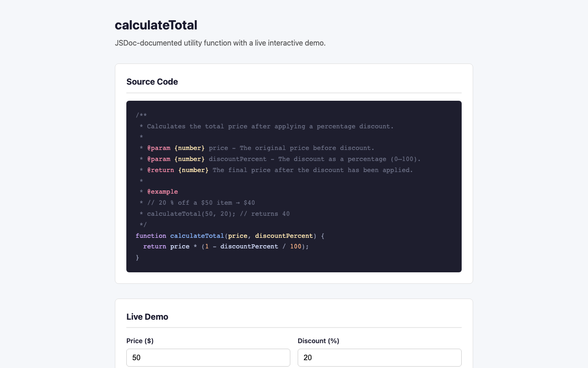Click the @param price comment line
Image resolution: width=588 pixels, height=368 pixels.
257,148
